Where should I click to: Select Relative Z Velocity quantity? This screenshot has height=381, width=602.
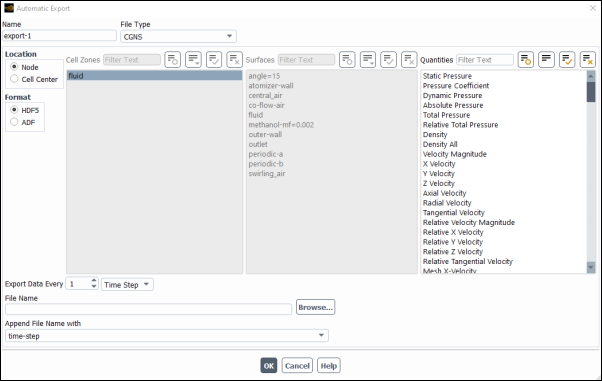[x=453, y=252]
